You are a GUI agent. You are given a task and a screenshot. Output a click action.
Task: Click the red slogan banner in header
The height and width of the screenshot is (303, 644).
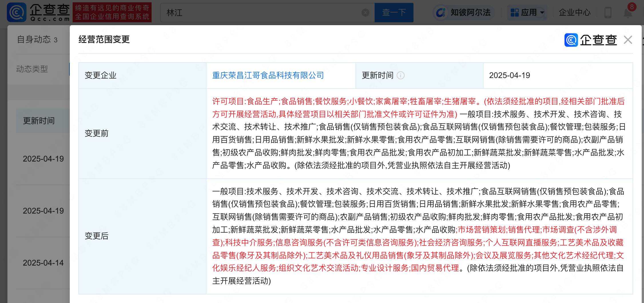[112, 12]
